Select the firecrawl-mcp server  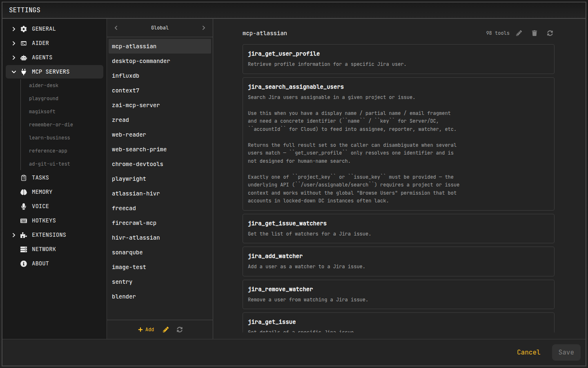pos(160,223)
